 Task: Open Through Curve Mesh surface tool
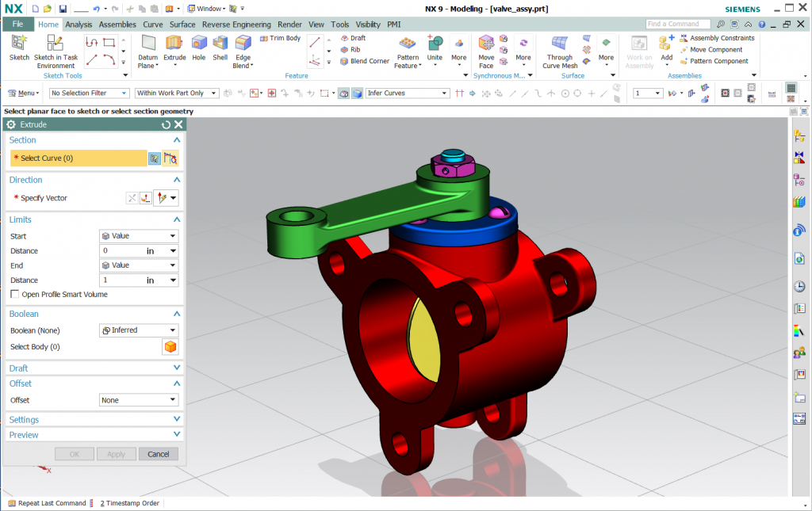coord(560,51)
